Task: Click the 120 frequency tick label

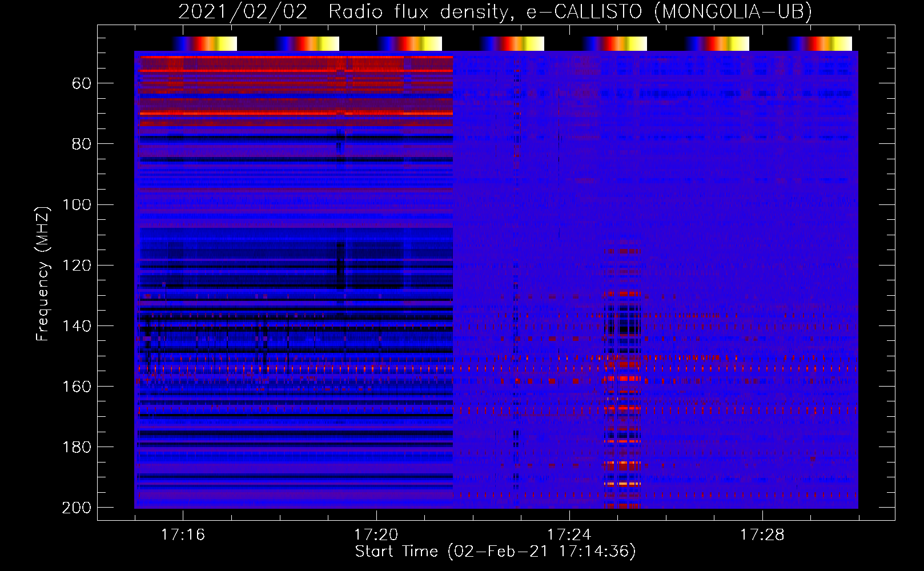Action: click(x=77, y=266)
